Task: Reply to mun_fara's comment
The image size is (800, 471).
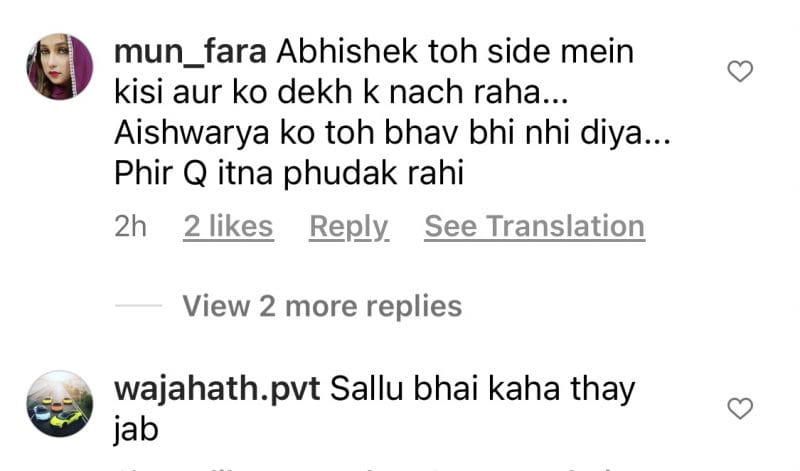Action: click(x=349, y=227)
